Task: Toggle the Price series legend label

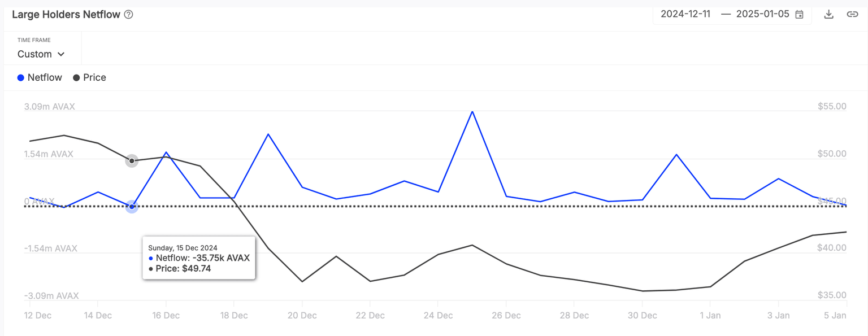Action: 94,78
